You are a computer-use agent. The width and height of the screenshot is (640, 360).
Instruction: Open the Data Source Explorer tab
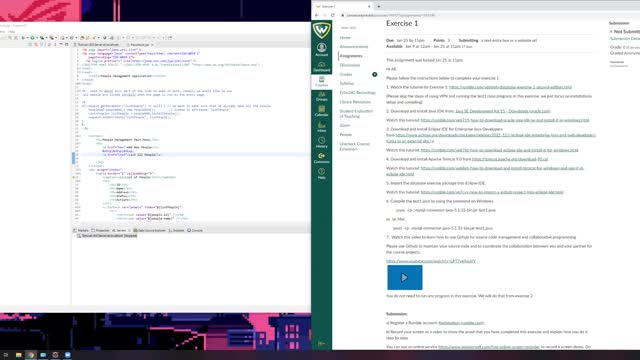[149, 231]
